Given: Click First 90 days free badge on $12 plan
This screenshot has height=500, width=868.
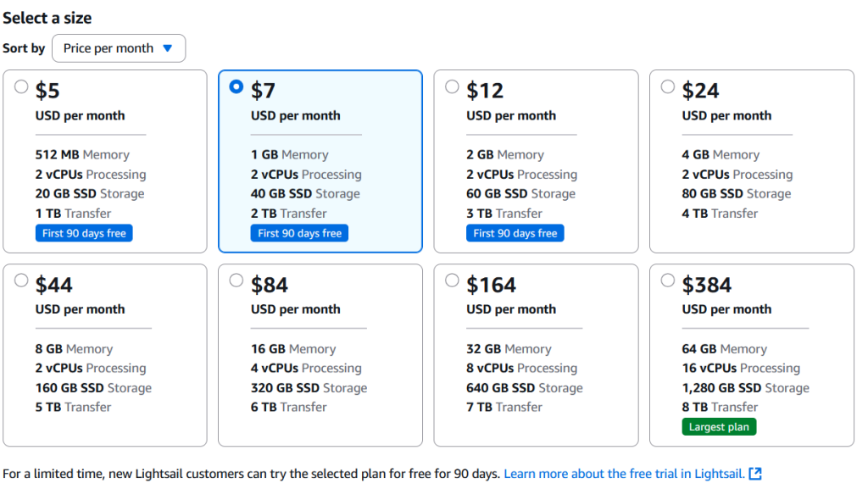Looking at the screenshot, I should pos(515,234).
